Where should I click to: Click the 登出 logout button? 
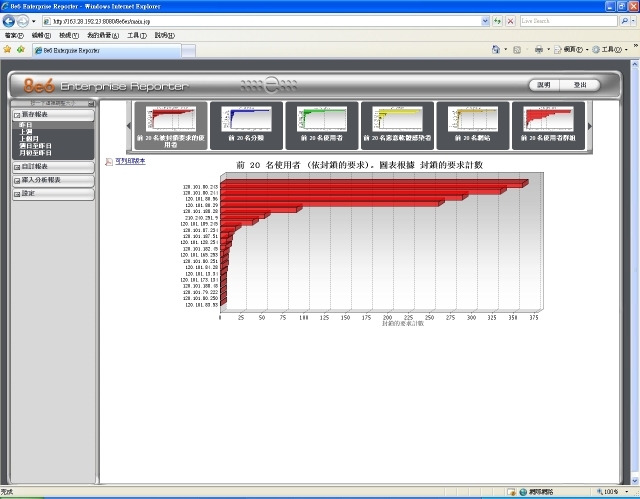tap(580, 85)
